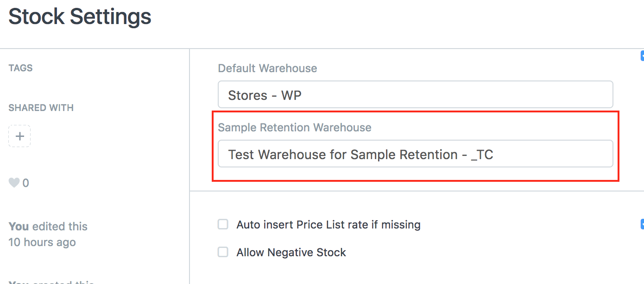Open the Default Warehouse link field
644x284 pixels.
(x=415, y=95)
